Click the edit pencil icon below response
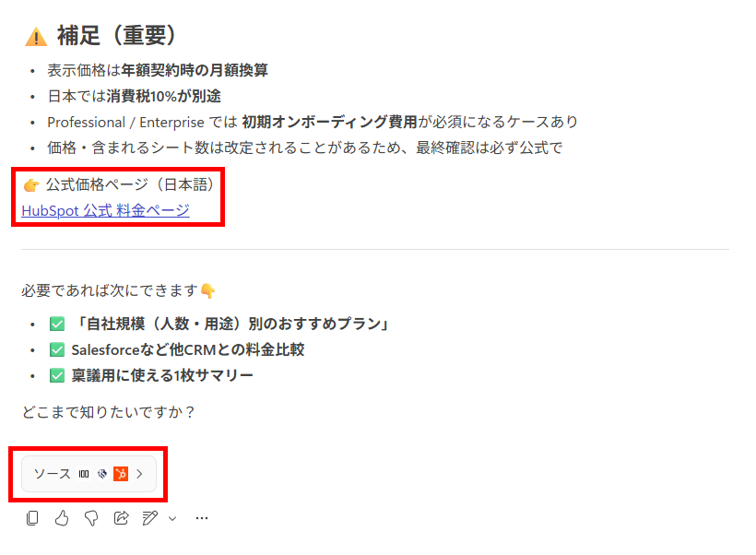Screen dimensions: 756x555 (x=150, y=518)
